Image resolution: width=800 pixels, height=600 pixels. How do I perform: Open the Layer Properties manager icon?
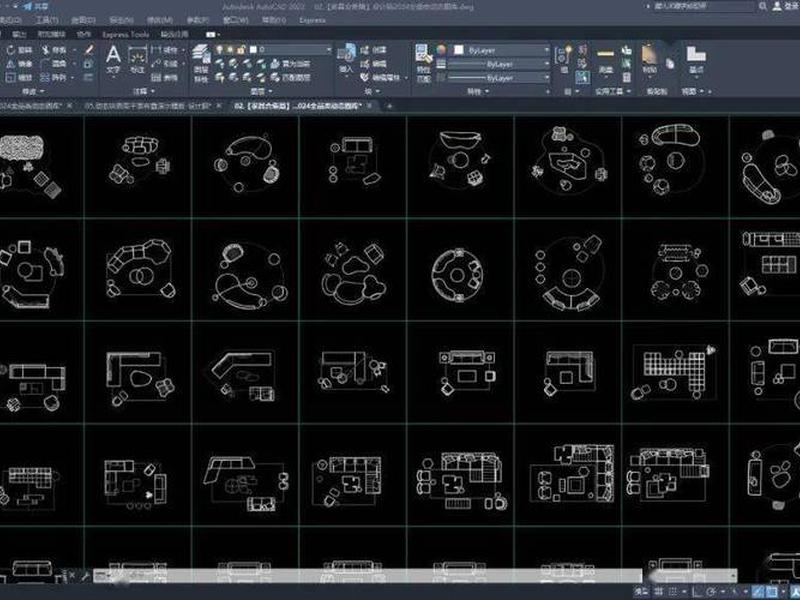(201, 61)
